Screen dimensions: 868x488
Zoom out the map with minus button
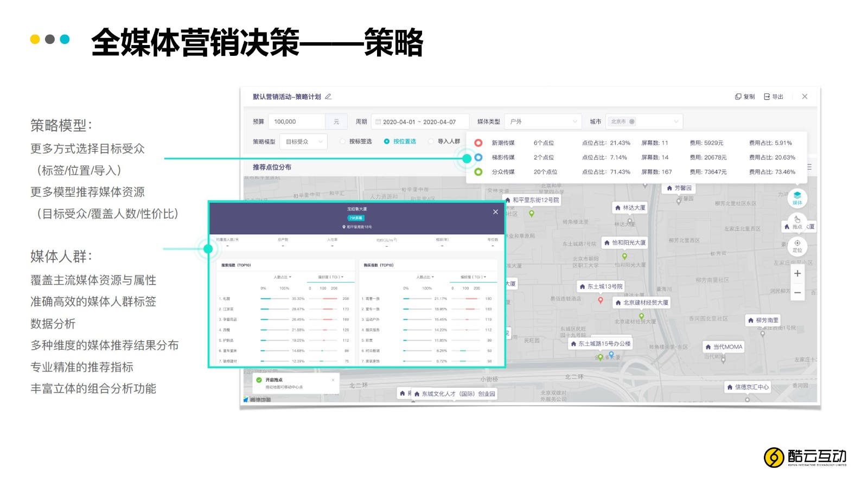(797, 293)
